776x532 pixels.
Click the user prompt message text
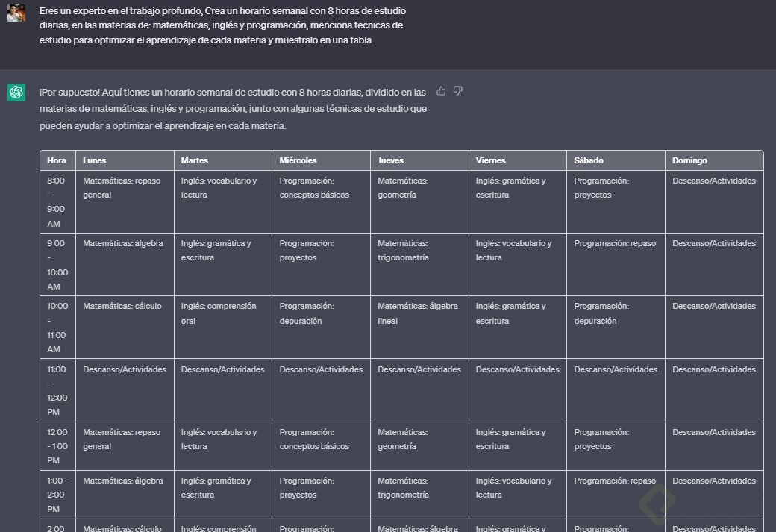pyautogui.click(x=222, y=26)
